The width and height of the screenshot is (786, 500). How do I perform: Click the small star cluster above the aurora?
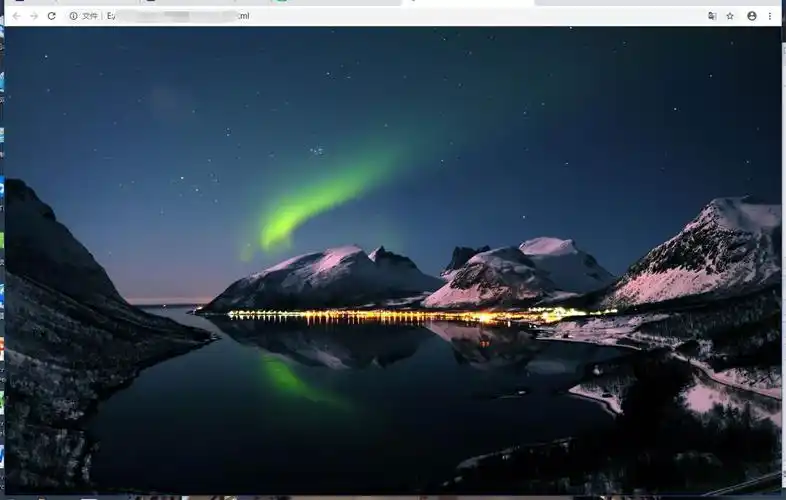point(317,151)
